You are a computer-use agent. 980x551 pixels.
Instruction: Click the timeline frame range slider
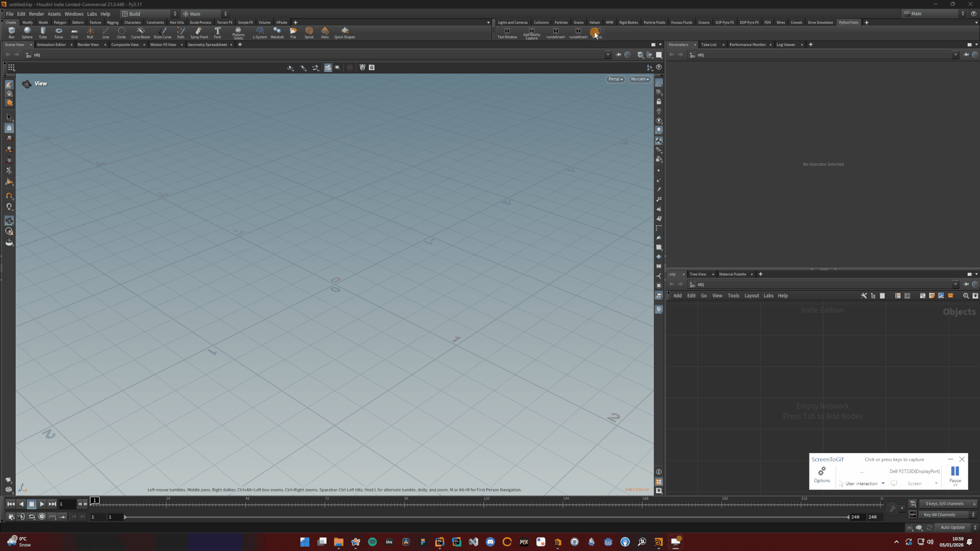point(486,517)
